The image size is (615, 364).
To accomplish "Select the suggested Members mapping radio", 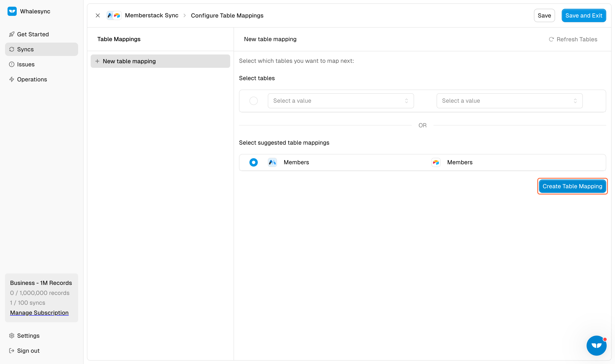I will (253, 162).
